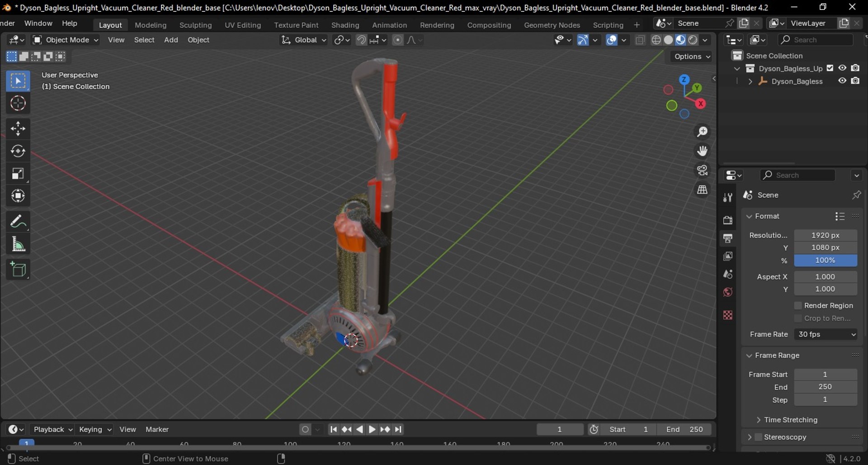Collapse the Frame Range panel

(749, 356)
